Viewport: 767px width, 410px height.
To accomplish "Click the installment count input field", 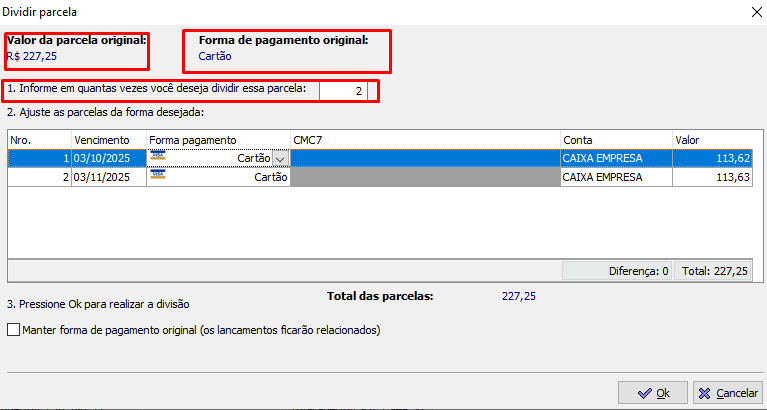I will 343,91.
